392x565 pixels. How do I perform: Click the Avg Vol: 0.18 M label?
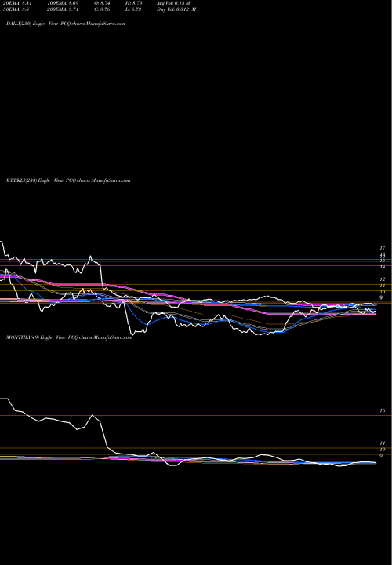click(173, 3)
